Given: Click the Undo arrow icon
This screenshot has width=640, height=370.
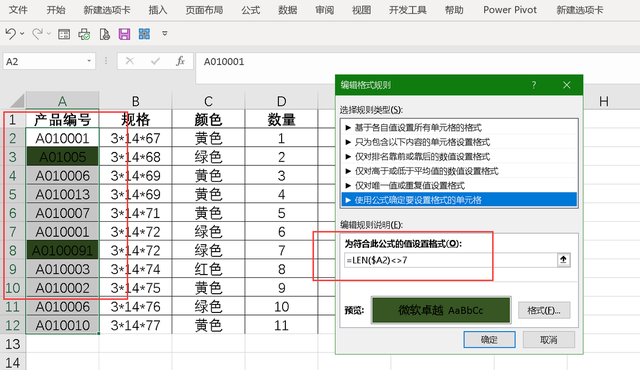Looking at the screenshot, I should (11, 34).
